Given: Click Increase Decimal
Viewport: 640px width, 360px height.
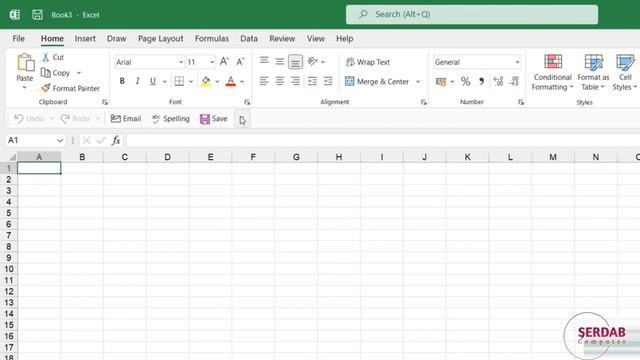Looking at the screenshot, I should point(498,81).
